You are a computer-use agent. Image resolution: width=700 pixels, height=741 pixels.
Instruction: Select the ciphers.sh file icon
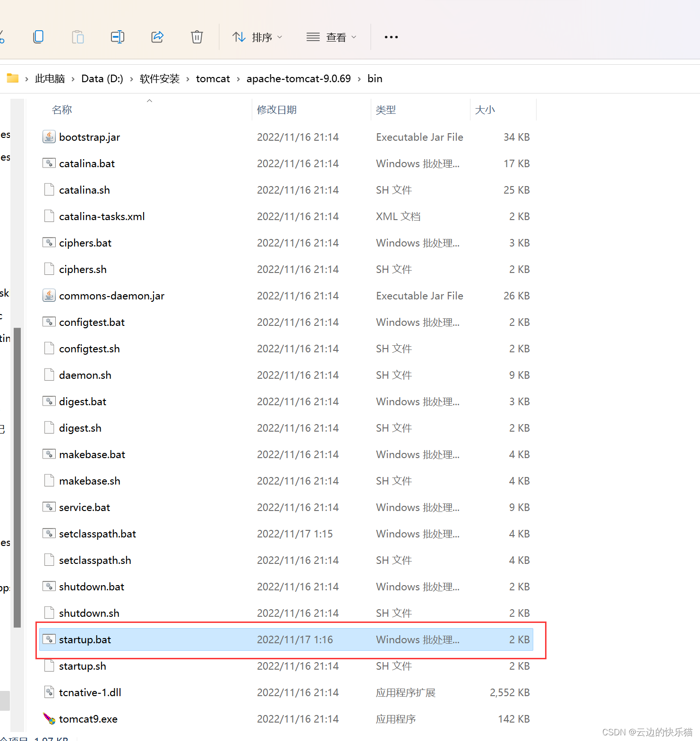coord(49,269)
